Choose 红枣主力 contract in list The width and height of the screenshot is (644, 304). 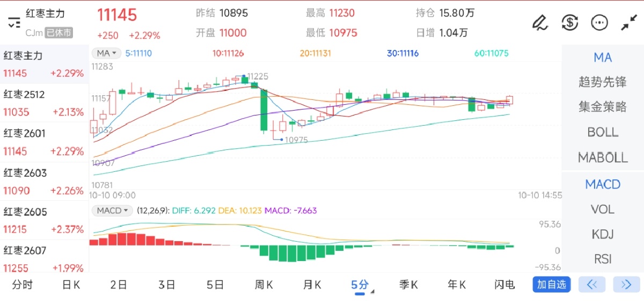pyautogui.click(x=44, y=64)
